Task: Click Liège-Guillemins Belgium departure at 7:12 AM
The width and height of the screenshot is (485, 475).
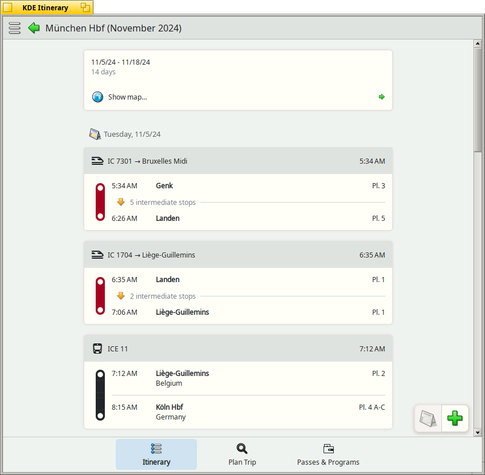Action: (x=182, y=373)
